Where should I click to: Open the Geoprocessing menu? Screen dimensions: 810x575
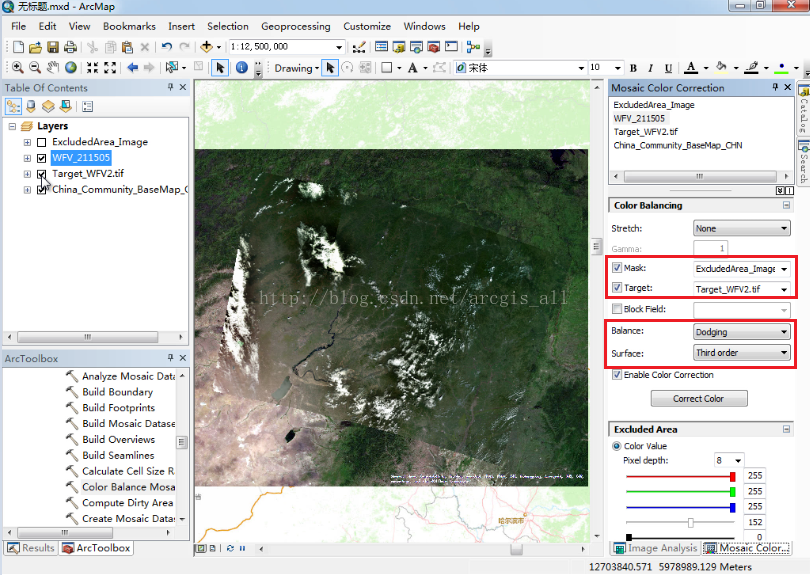click(x=295, y=26)
